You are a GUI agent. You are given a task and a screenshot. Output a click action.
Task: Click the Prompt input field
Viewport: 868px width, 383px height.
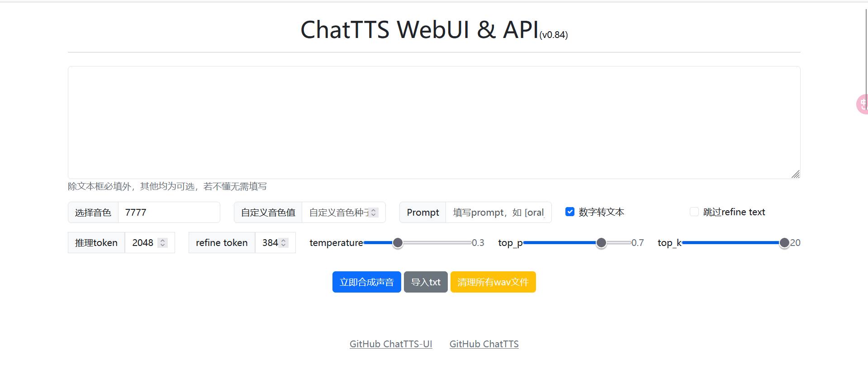(x=498, y=213)
